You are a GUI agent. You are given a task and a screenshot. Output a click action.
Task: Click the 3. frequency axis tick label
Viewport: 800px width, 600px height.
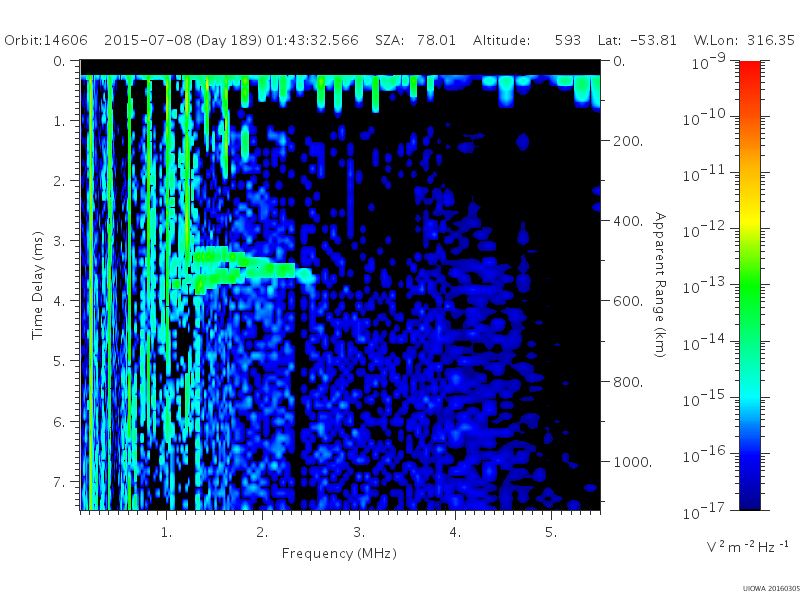tap(359, 533)
